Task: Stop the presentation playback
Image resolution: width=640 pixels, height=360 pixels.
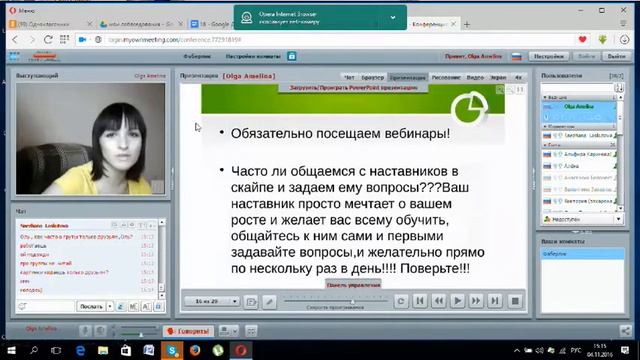Action: (515, 301)
